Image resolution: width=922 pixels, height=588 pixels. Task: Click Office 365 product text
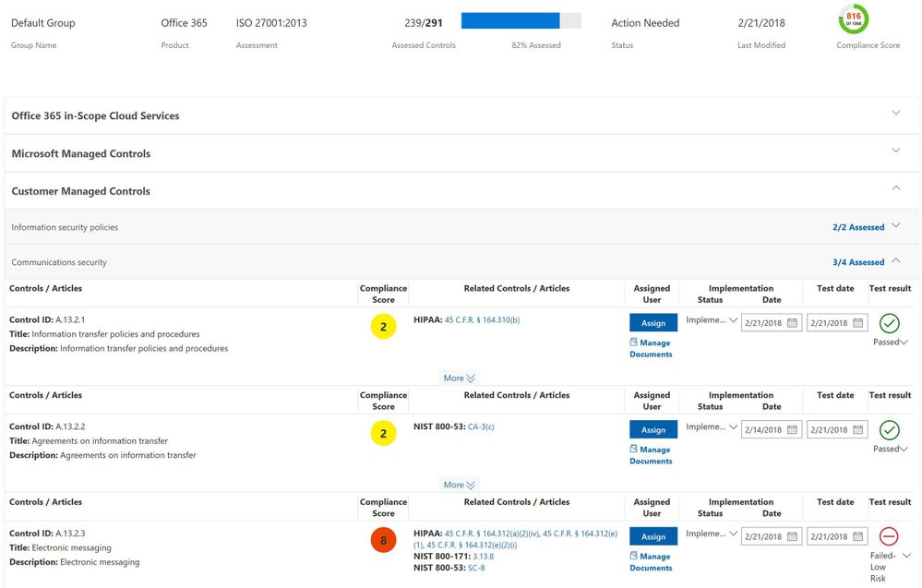[x=184, y=23]
